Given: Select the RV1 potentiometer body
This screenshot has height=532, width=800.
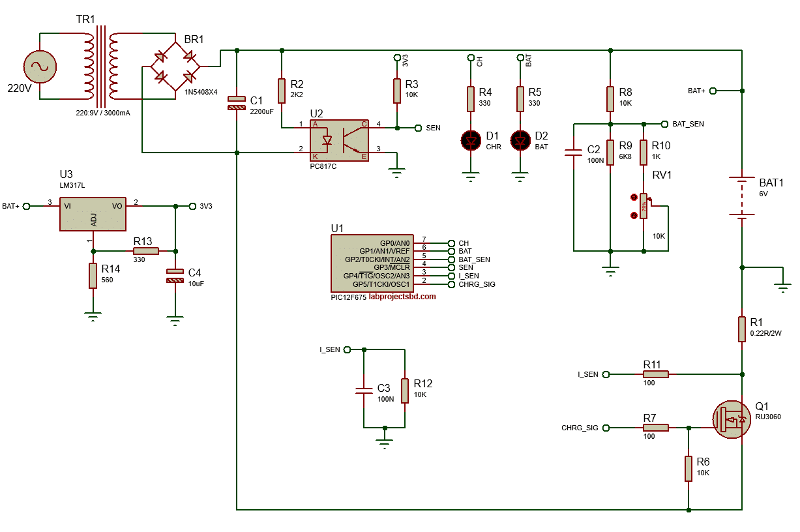Looking at the screenshot, I should coord(644,207).
